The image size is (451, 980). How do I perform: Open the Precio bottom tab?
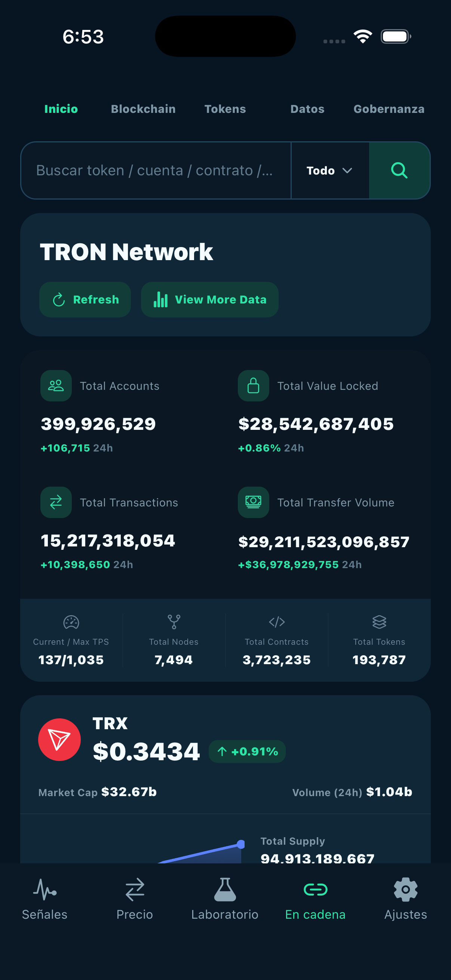tap(135, 899)
